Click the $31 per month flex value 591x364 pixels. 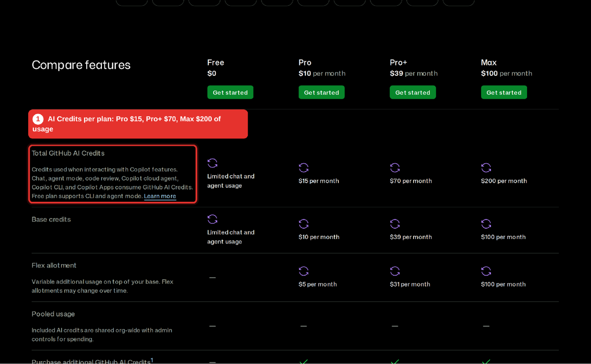410,284
